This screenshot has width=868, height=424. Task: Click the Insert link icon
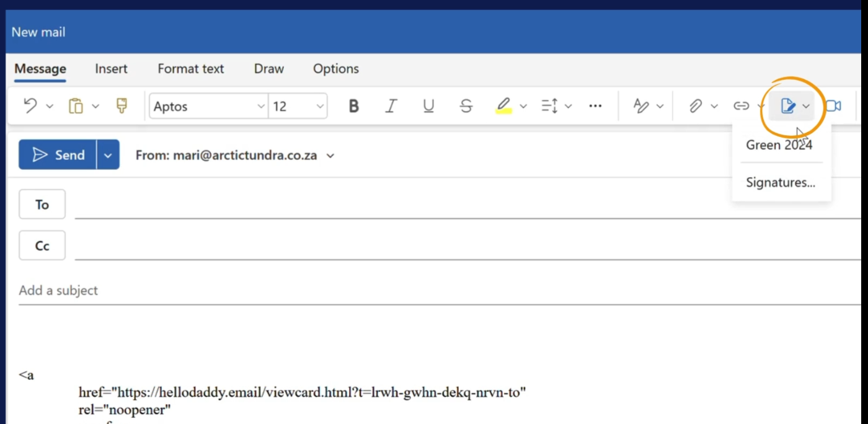(741, 106)
